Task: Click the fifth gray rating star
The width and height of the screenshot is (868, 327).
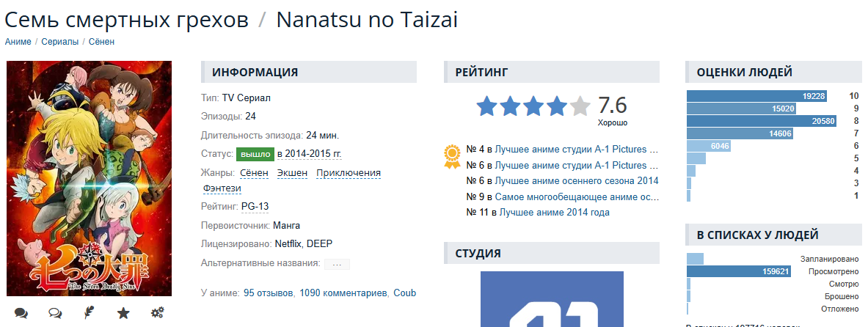Action: pyautogui.click(x=580, y=106)
